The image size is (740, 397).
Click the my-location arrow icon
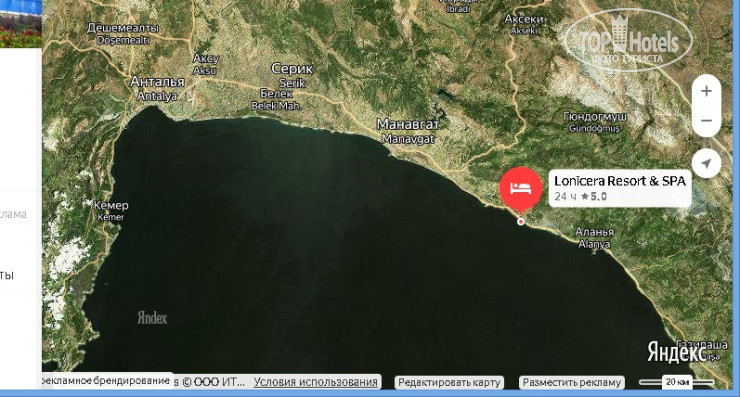pyautogui.click(x=706, y=163)
